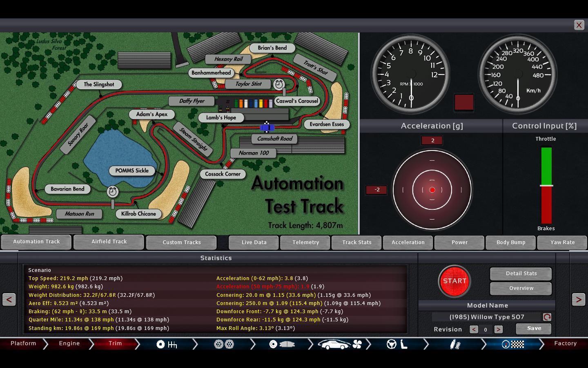Image resolution: width=588 pixels, height=368 pixels.
Task: Open the car aerodynamics and cooling icon
Action: (340, 344)
